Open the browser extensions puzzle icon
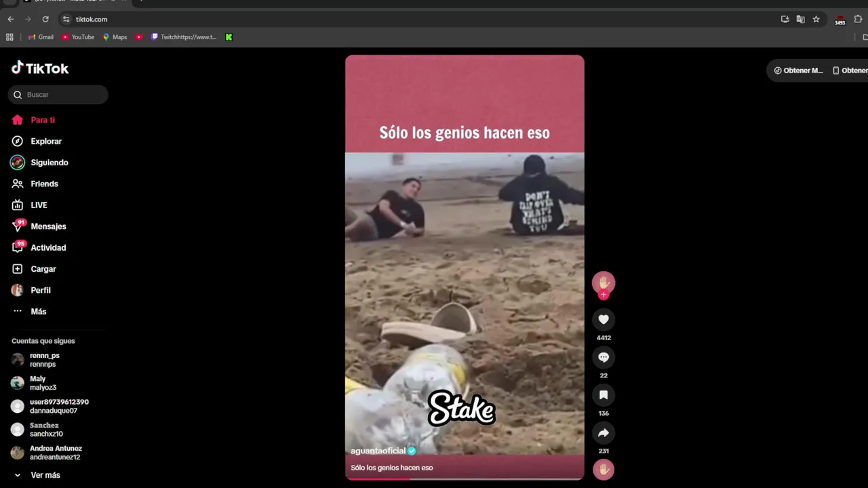Screen dimensions: 868x488 tap(858, 19)
